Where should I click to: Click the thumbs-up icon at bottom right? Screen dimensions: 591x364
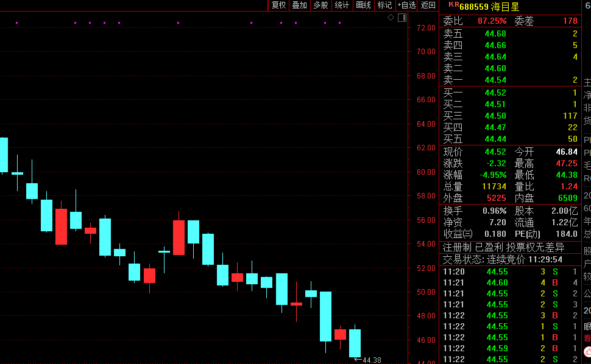(x=587, y=352)
